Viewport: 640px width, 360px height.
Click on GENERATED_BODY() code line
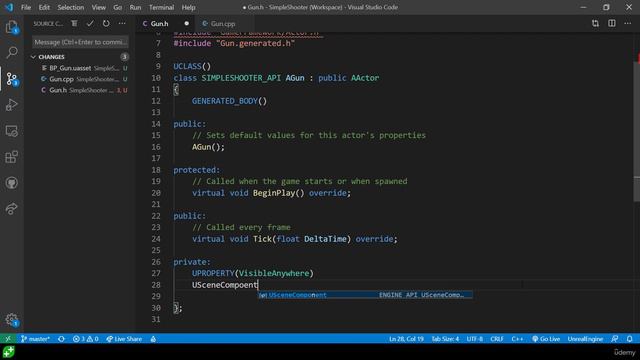[x=229, y=101]
